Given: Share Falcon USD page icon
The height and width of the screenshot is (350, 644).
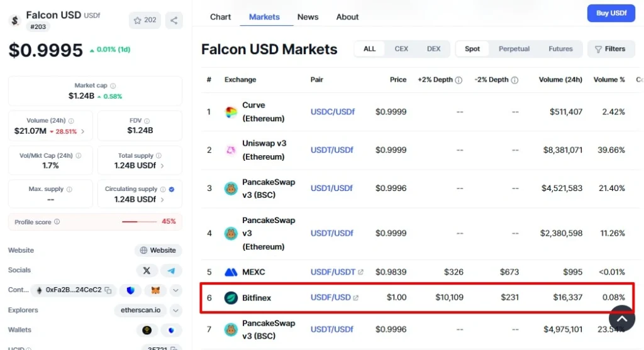Looking at the screenshot, I should [174, 20].
